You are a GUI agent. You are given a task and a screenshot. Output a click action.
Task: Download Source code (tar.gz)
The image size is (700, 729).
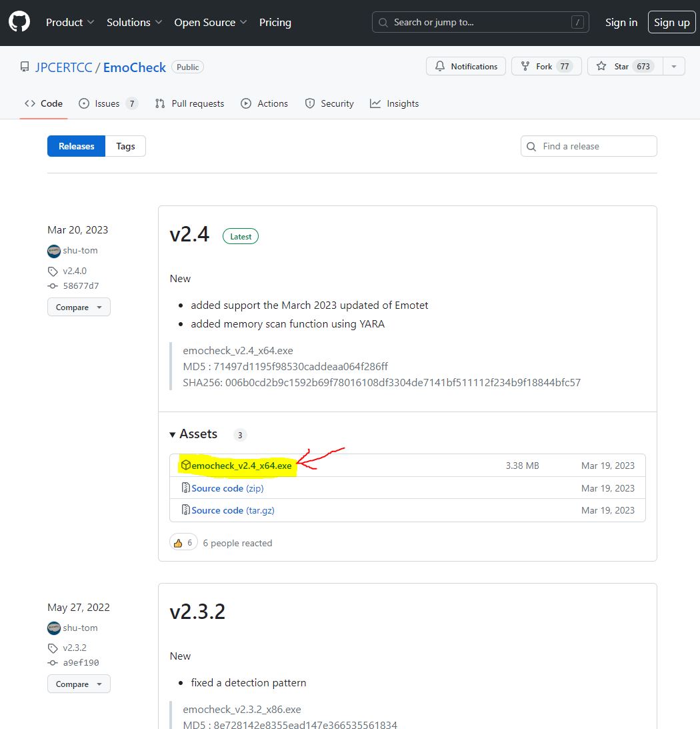pos(233,510)
